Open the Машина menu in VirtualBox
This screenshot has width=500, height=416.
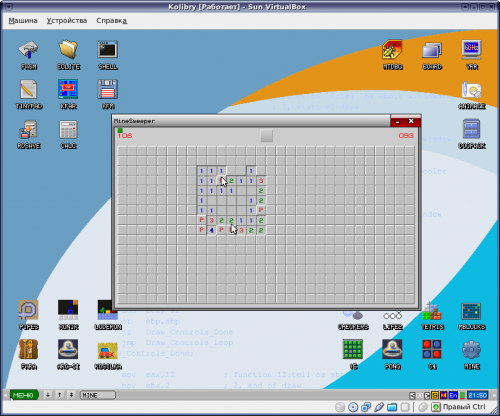[x=23, y=21]
